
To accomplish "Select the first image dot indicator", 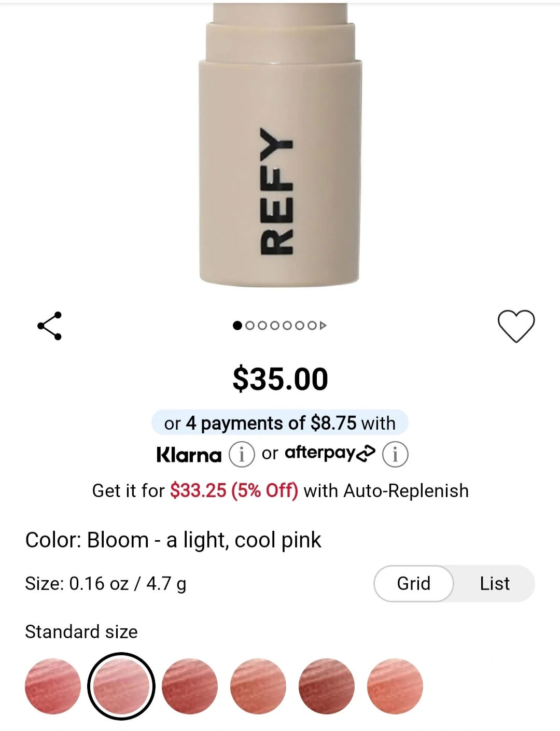I will tap(237, 326).
